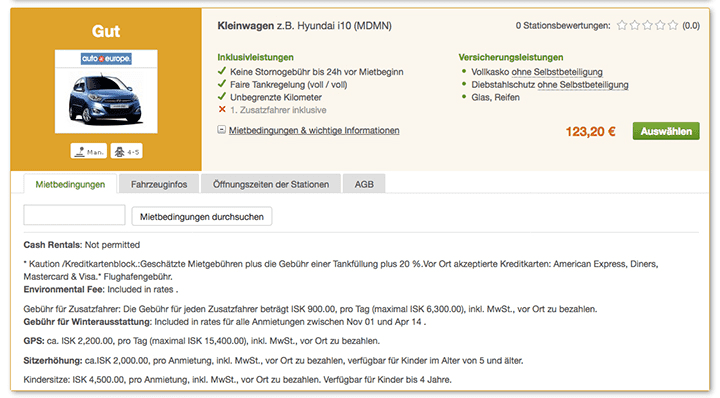The image size is (720, 398).
Task: Click the 'Gebühr für Zusatzfahrer' line
Action: pos(310,309)
